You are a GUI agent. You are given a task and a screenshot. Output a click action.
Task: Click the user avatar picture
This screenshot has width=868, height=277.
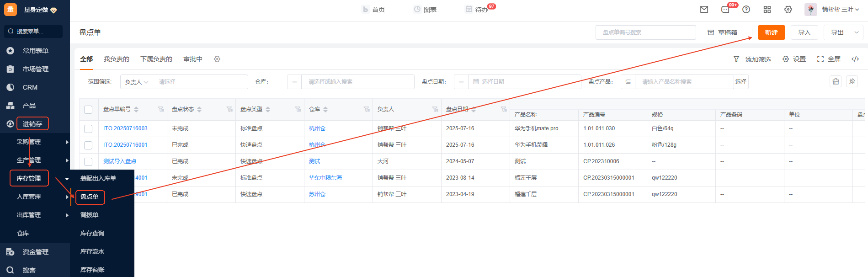(811, 9)
